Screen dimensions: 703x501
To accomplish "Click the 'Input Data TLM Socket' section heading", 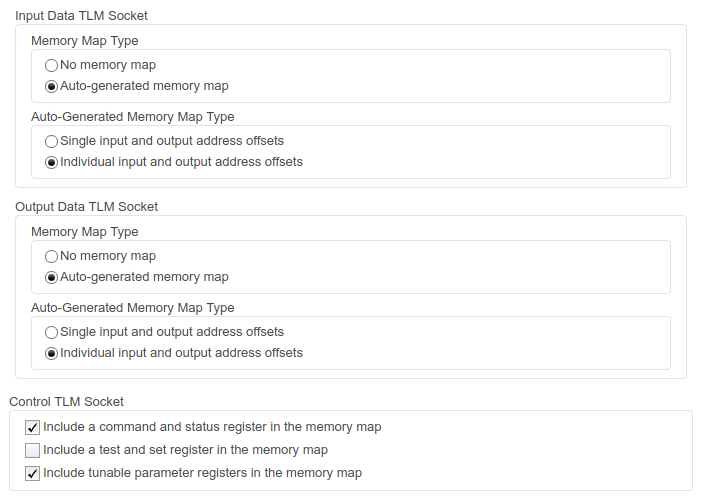I will (x=81, y=16).
